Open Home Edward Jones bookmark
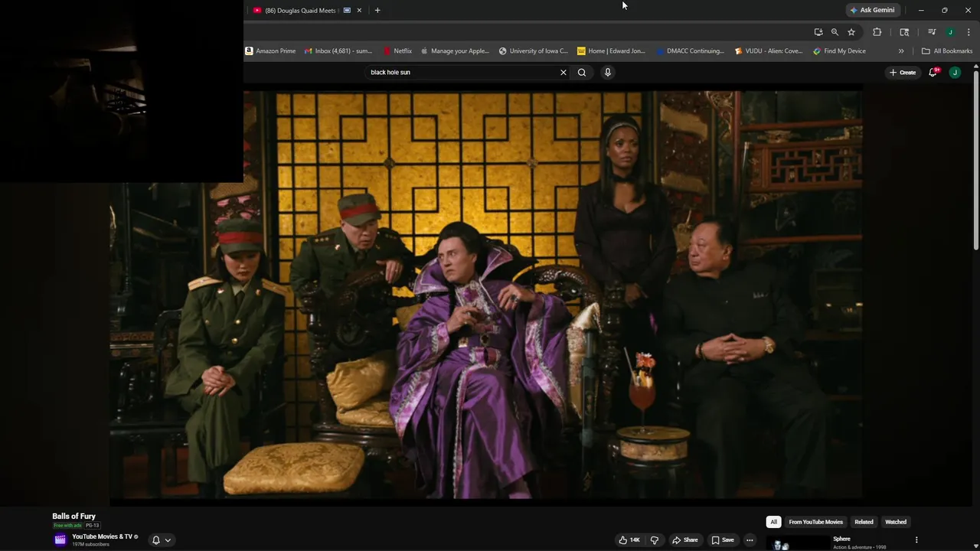Viewport: 980px width, 551px height. tap(611, 51)
